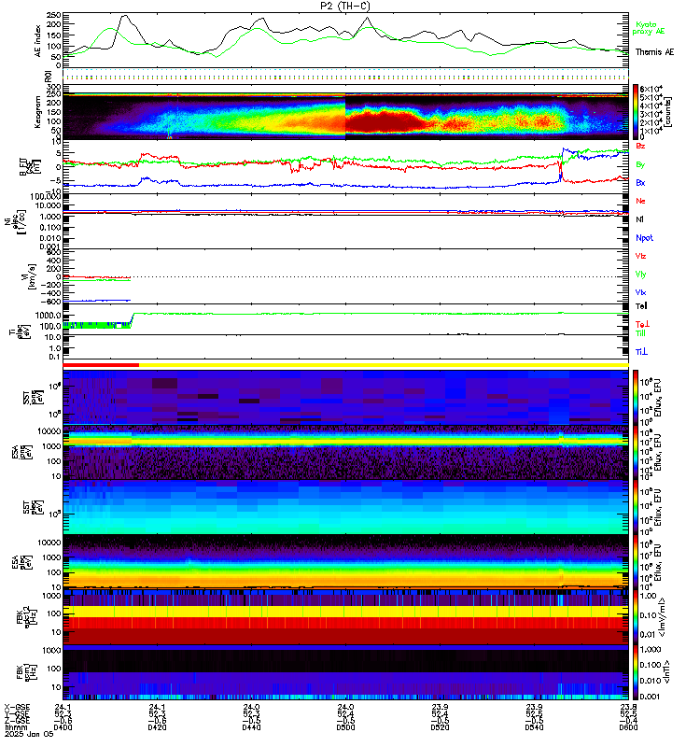The height and width of the screenshot is (747, 700).
Task: Select the Viy velocity legend label
Action: tap(640, 275)
